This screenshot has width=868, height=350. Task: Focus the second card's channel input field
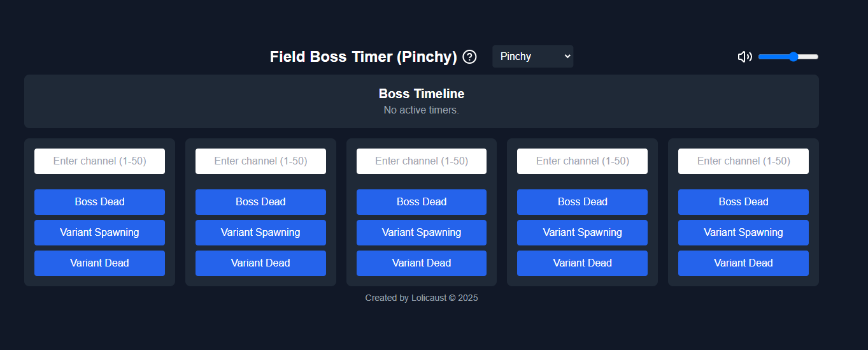point(260,161)
